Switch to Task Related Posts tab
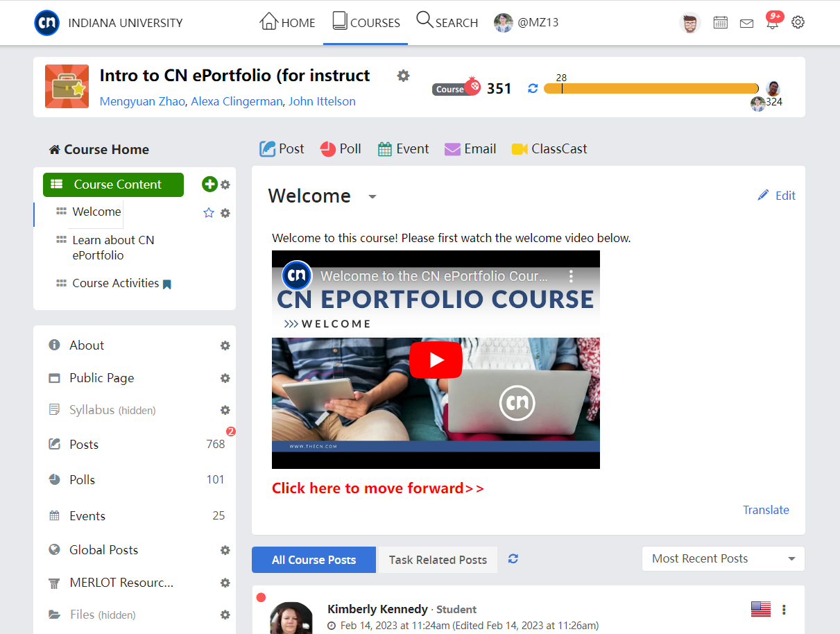840x634 pixels. coord(438,560)
